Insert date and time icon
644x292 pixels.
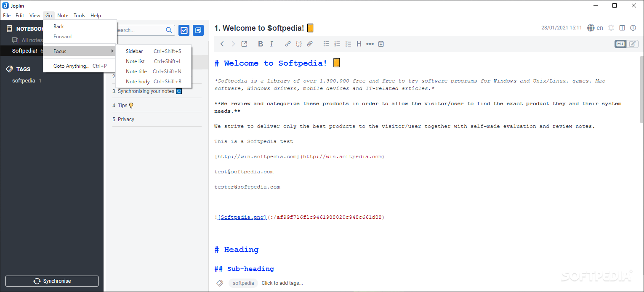(x=381, y=44)
